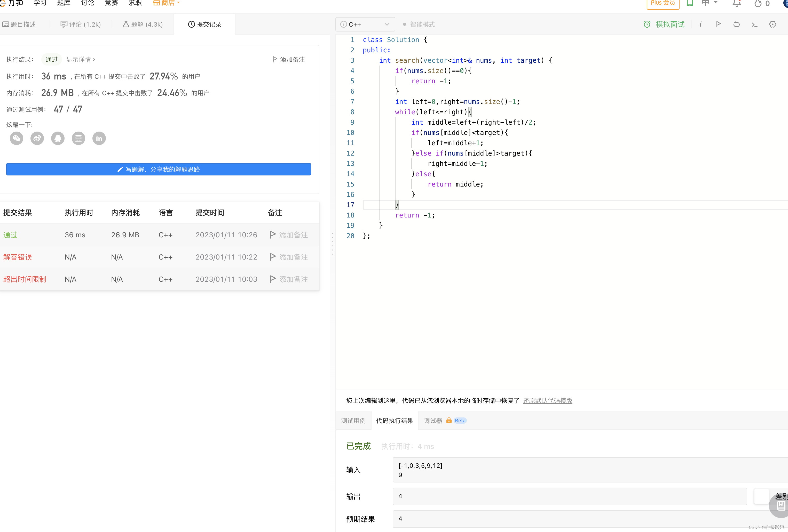Switch to the 测试用例 test case tab
Viewport: 788px width, 532px height.
click(x=353, y=421)
